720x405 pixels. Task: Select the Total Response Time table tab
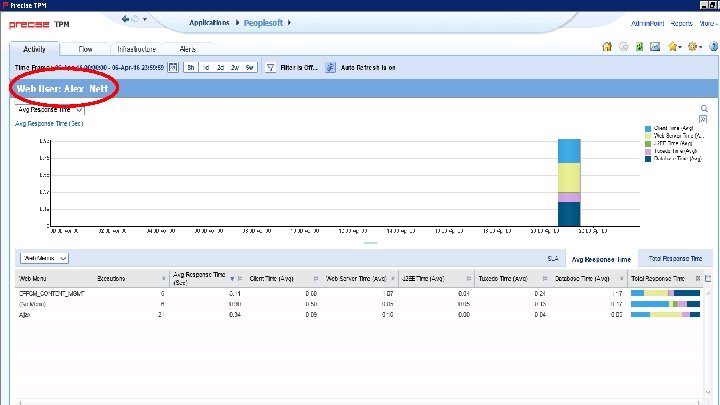(675, 259)
